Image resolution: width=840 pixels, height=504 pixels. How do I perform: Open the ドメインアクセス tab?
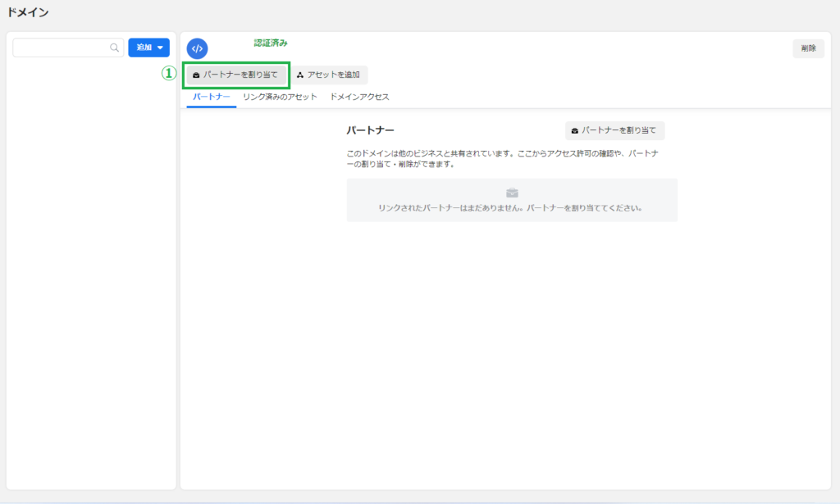point(359,97)
